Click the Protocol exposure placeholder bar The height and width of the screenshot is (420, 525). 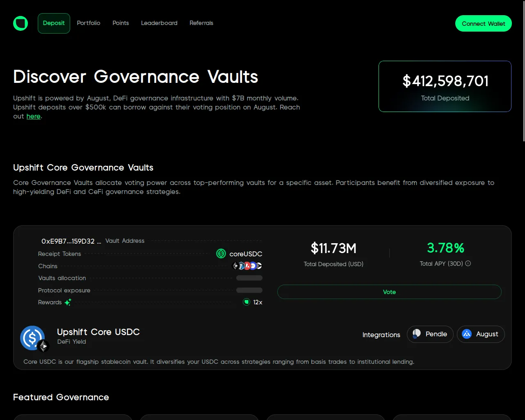pos(249,290)
